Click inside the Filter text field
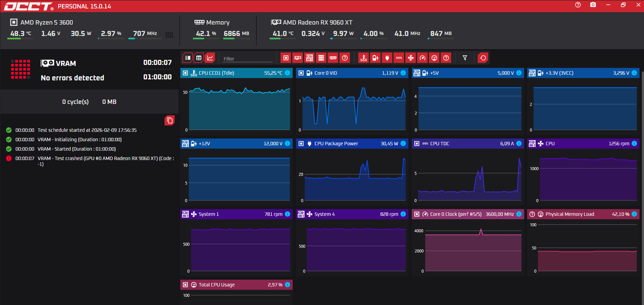 click(x=247, y=59)
